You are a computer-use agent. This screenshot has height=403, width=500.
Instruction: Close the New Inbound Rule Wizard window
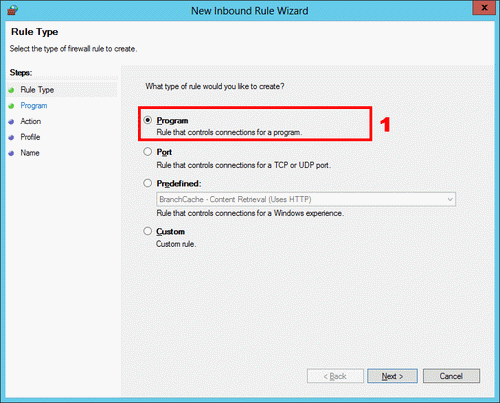(484, 8)
